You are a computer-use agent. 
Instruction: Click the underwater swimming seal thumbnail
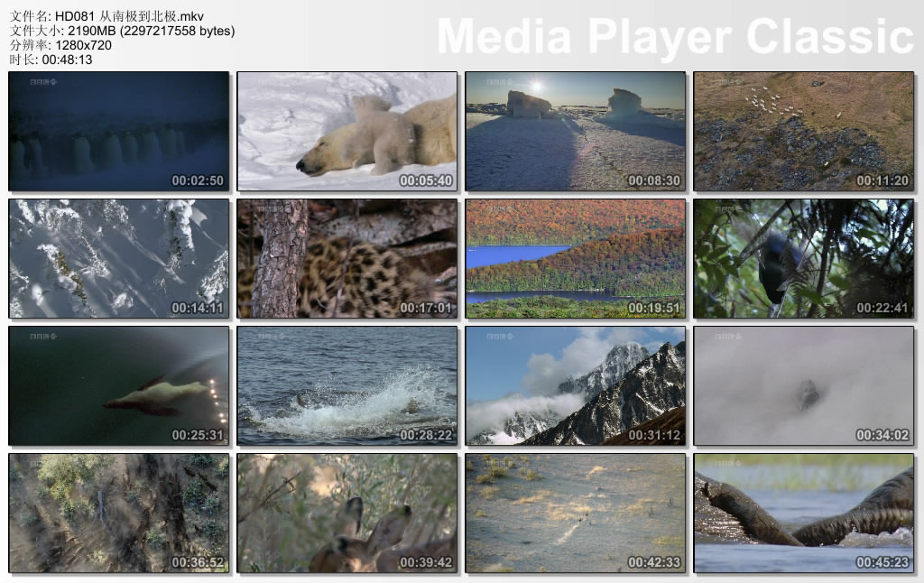[x=119, y=385]
